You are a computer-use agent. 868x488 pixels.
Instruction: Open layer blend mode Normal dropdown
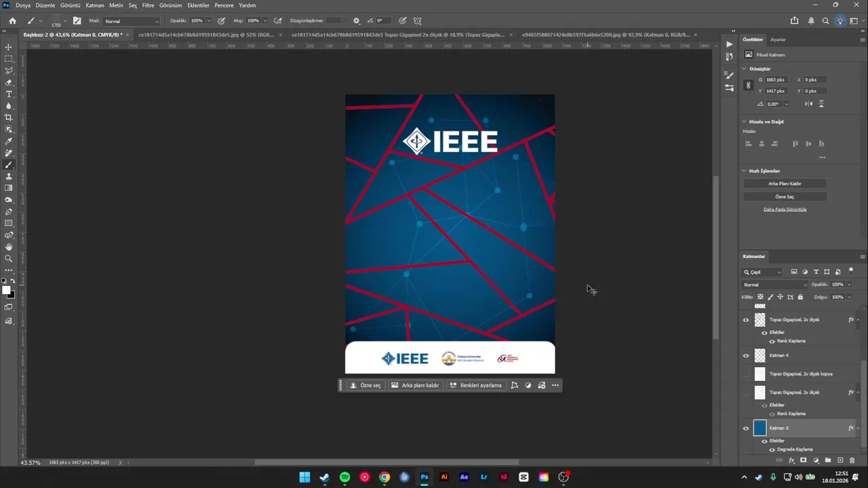(775, 285)
